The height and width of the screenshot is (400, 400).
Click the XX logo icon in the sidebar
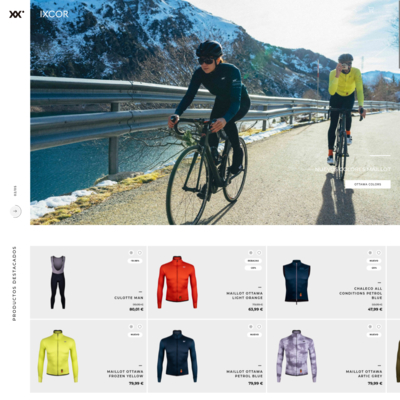coord(16,14)
